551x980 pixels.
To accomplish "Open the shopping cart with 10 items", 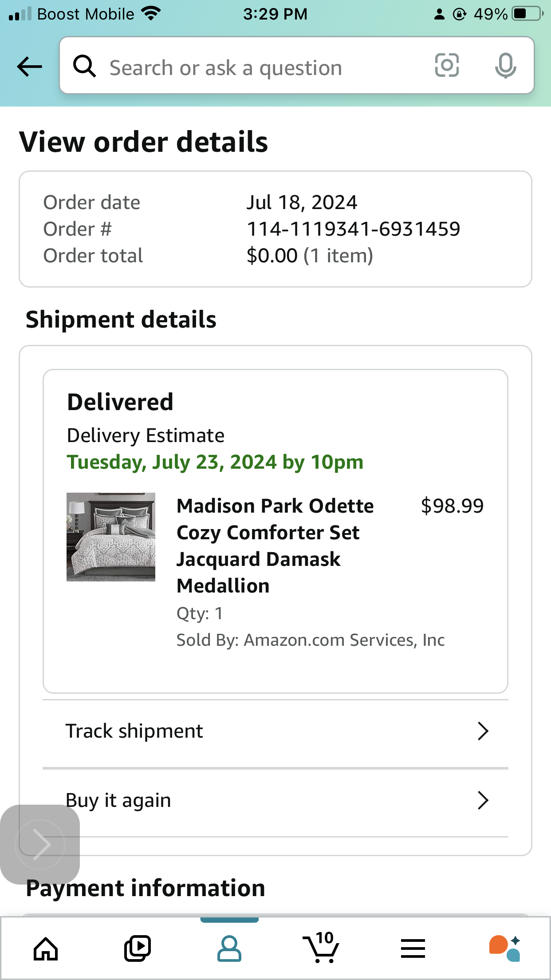I will point(321,947).
